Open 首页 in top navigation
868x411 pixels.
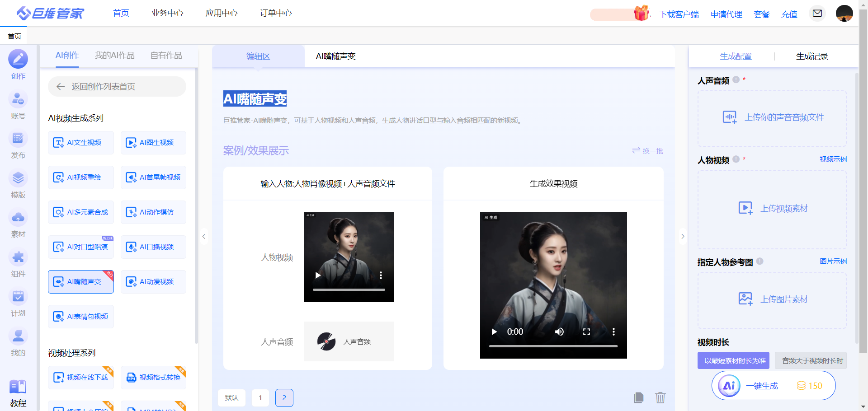click(121, 13)
